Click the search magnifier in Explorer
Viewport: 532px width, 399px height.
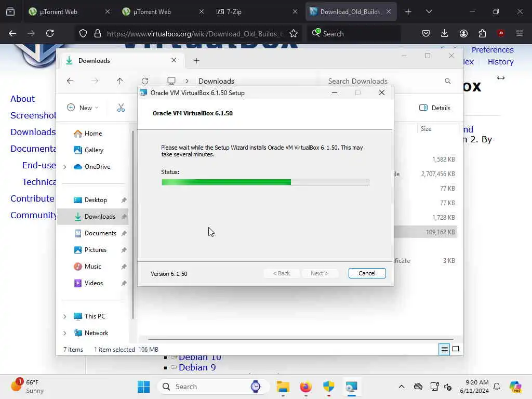[447, 81]
